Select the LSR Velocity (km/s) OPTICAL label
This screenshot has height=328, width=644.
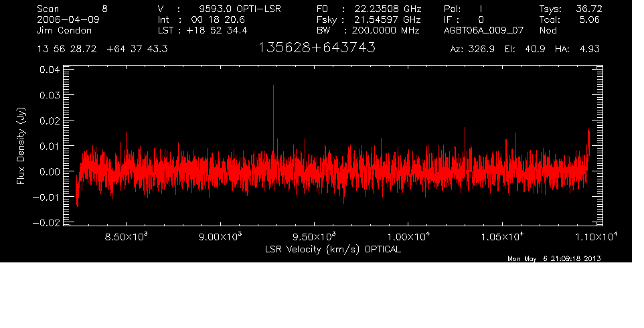click(x=333, y=249)
